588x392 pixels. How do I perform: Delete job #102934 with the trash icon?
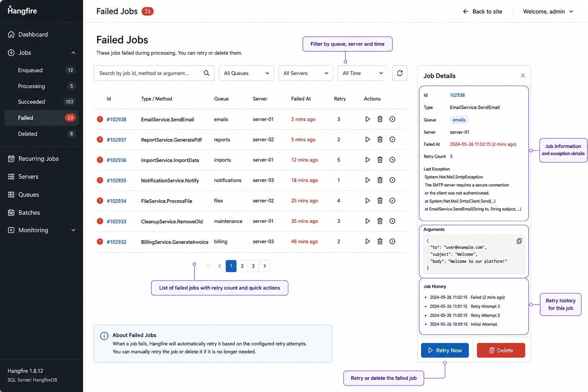[x=380, y=201]
